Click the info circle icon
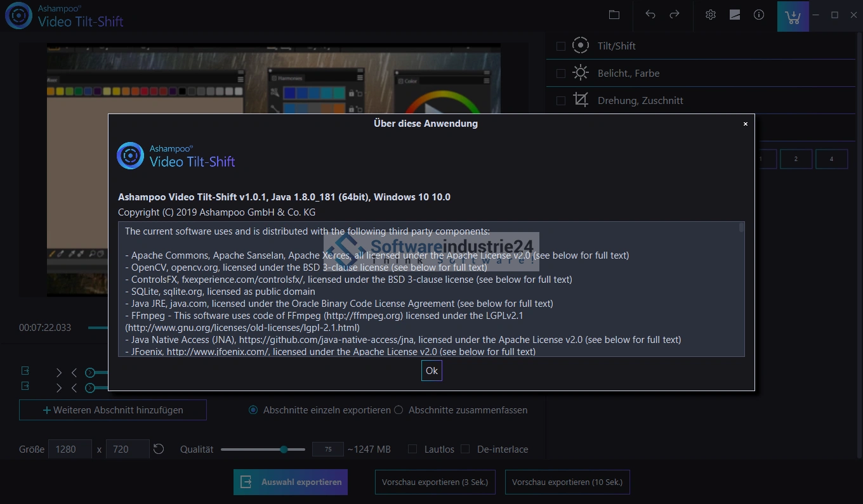The height and width of the screenshot is (504, 863). [759, 15]
